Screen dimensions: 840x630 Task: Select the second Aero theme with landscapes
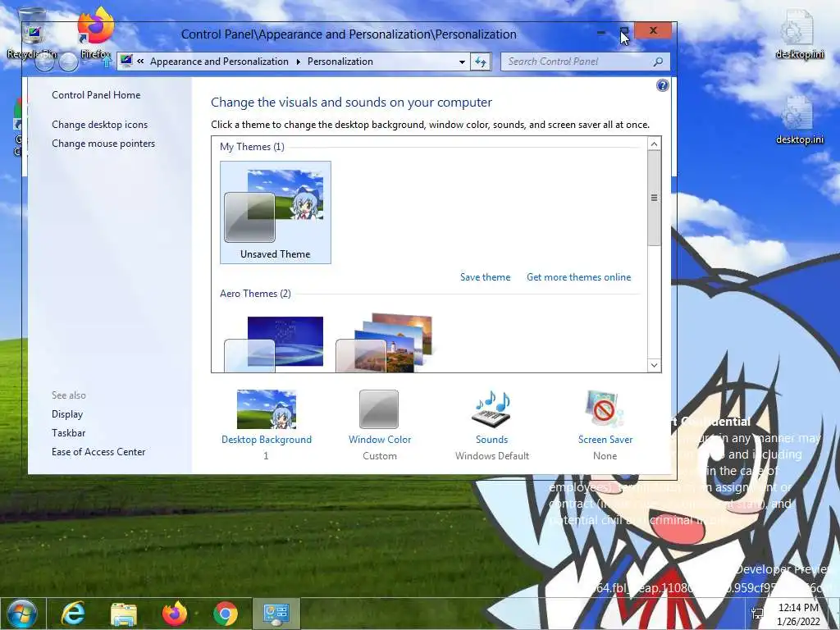coord(384,343)
